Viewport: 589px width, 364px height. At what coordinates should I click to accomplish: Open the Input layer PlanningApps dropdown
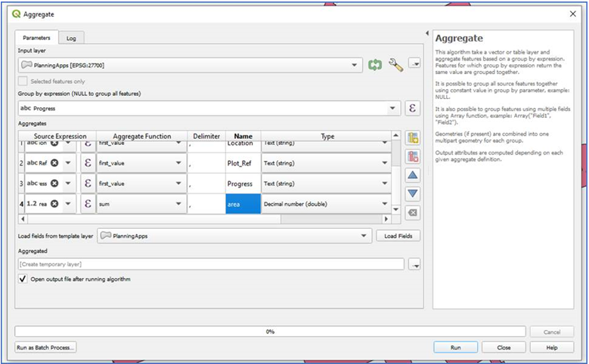(x=190, y=65)
